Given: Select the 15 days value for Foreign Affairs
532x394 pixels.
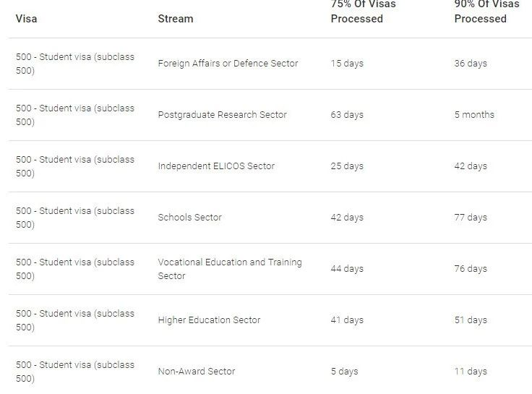Looking at the screenshot, I should click(347, 64).
